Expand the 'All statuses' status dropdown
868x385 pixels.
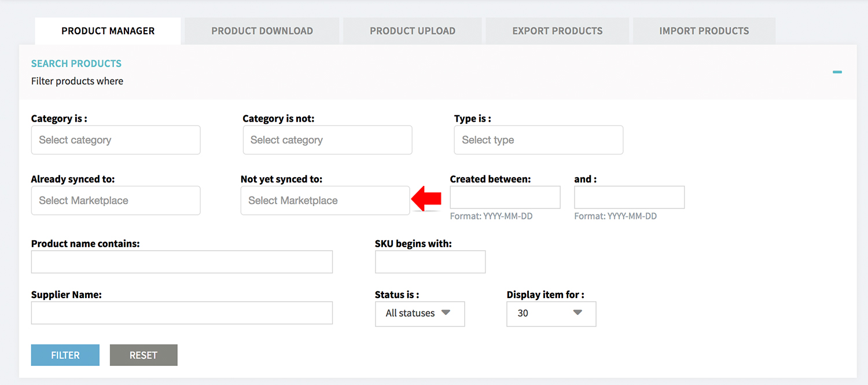pos(420,313)
